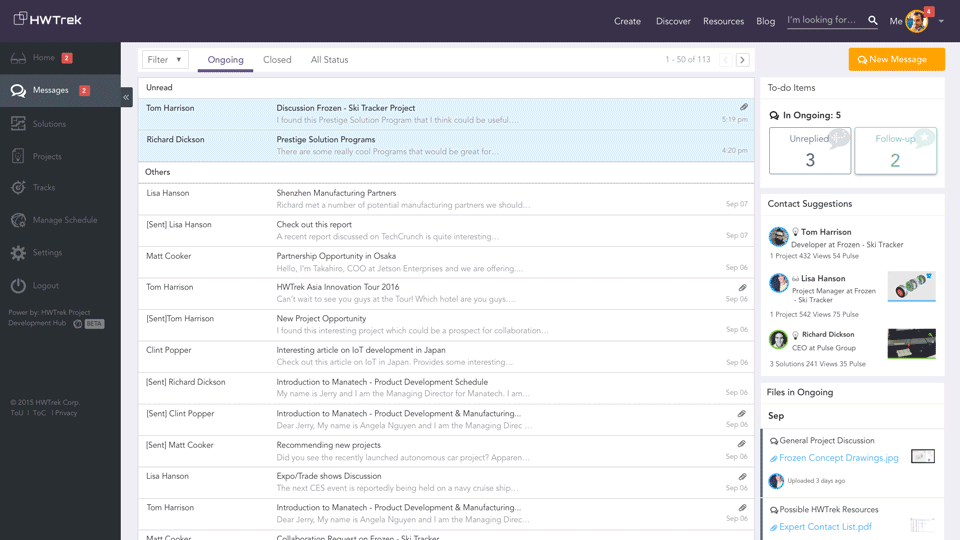Image resolution: width=960 pixels, height=540 pixels.
Task: Open the Filter dropdown
Action: click(165, 60)
